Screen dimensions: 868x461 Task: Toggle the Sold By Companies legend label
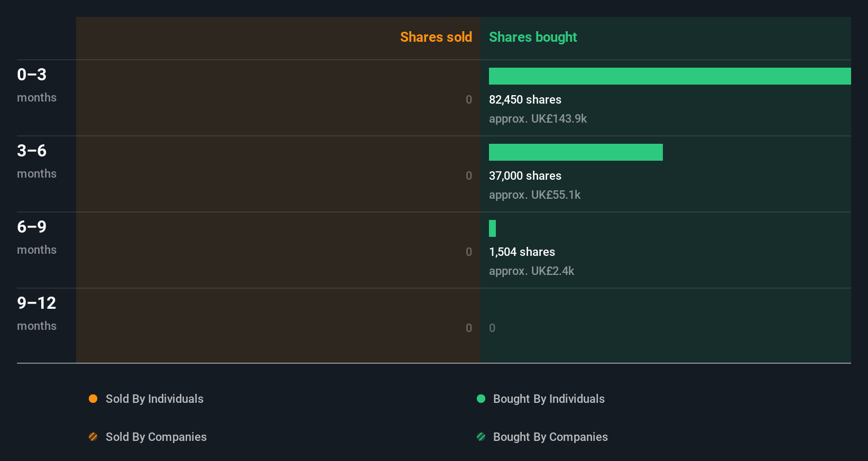tap(156, 437)
